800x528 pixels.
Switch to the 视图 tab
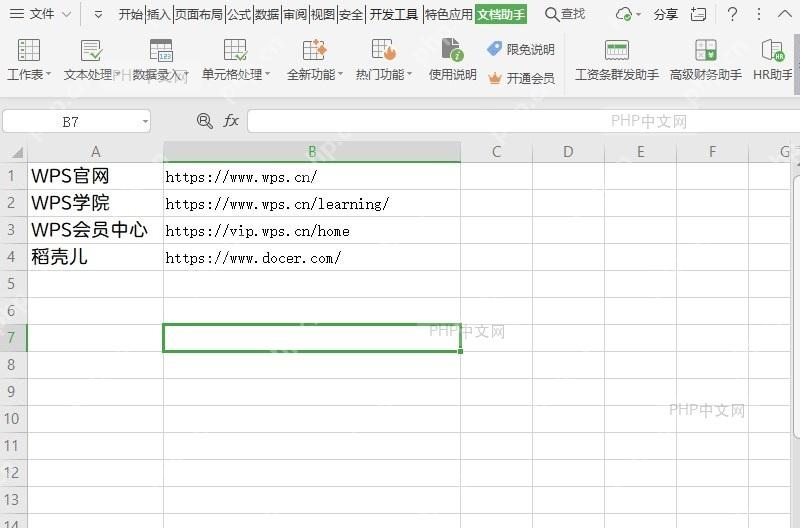tap(322, 14)
